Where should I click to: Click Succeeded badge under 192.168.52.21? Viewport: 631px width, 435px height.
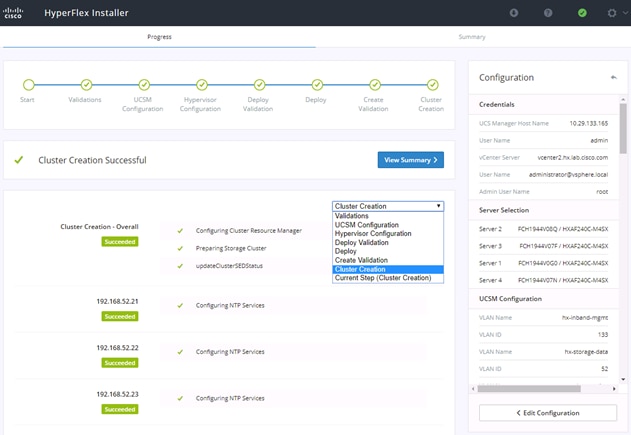[120, 317]
